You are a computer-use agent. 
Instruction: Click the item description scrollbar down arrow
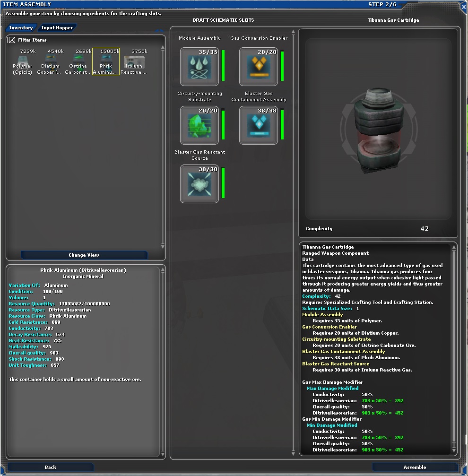454,450
